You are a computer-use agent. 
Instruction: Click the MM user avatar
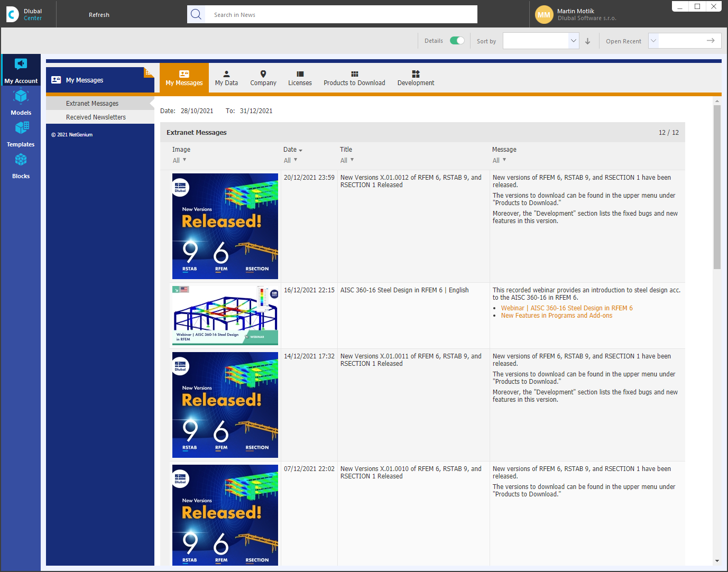click(x=544, y=15)
